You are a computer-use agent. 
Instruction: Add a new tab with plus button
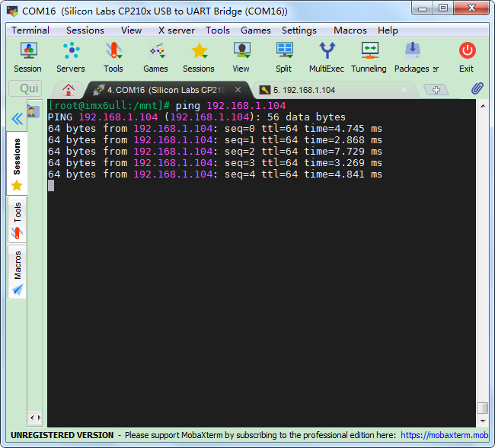pyautogui.click(x=436, y=90)
